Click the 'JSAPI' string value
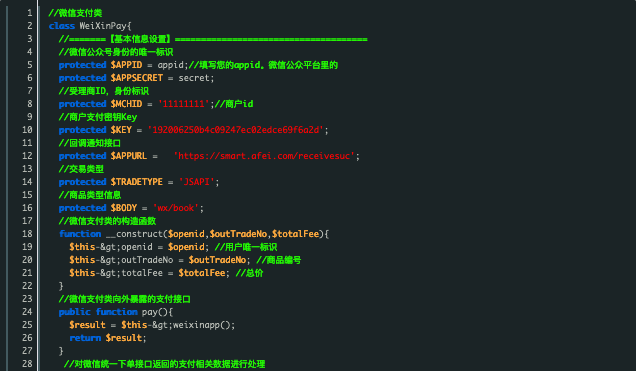The width and height of the screenshot is (636, 371). click(x=197, y=182)
